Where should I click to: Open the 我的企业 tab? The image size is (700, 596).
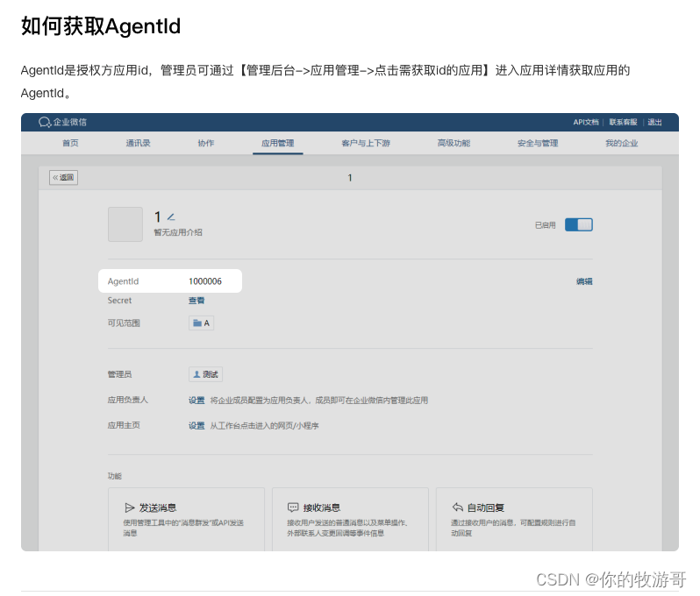[x=622, y=143]
